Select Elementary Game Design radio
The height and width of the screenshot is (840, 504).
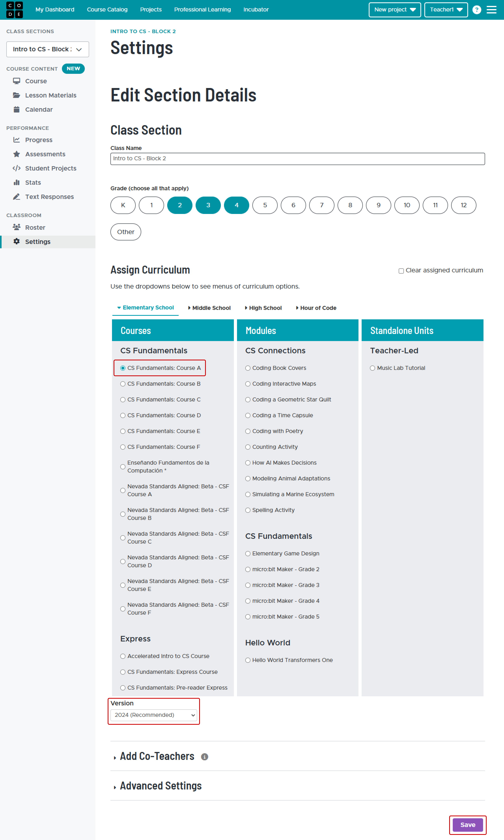248,554
